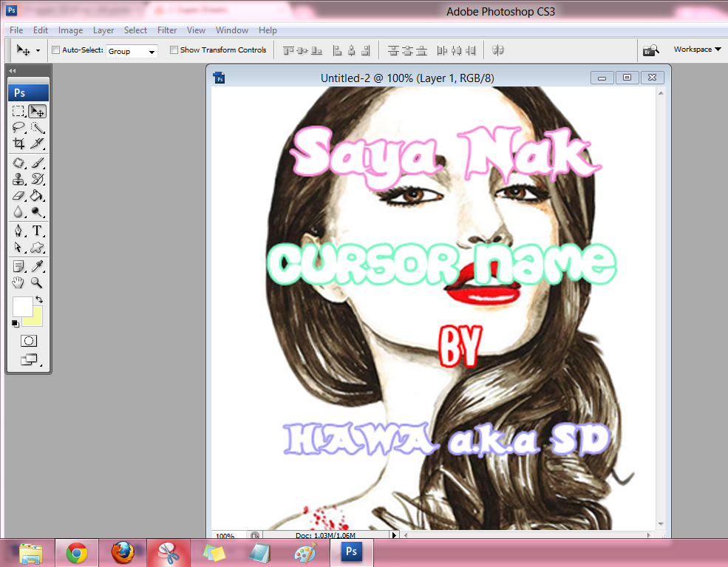This screenshot has height=567, width=728.
Task: Click the yellow background color swatch
Action: click(37, 319)
